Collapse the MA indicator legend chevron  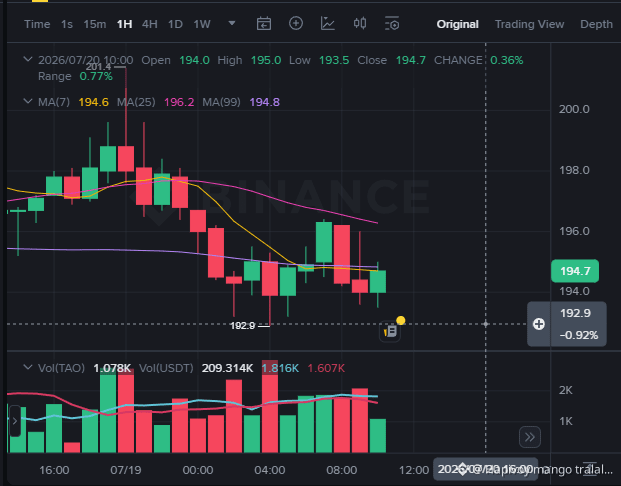(x=28, y=101)
